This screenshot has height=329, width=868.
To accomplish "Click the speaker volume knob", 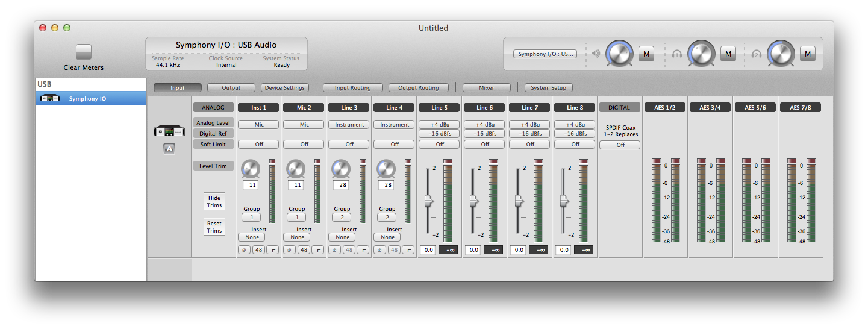I will 619,54.
